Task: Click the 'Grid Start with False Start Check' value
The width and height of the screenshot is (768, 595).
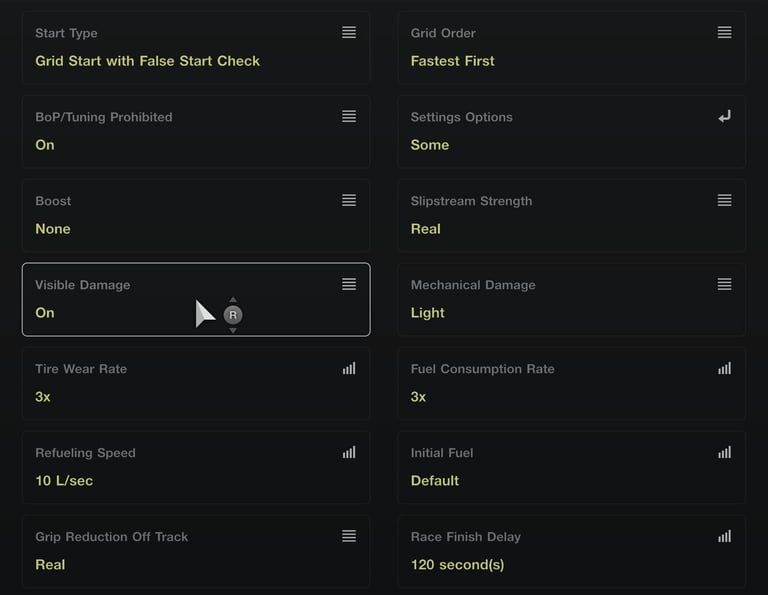Action: (x=147, y=61)
